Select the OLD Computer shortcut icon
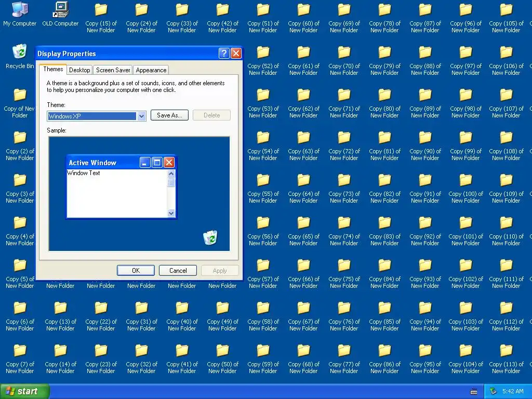532x399 pixels. (60, 14)
